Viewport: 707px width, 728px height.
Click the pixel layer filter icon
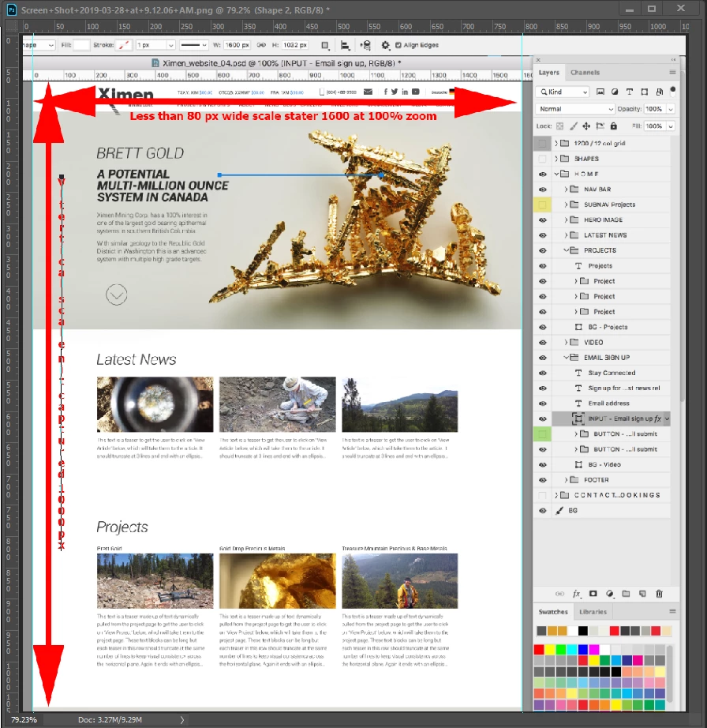tap(600, 92)
